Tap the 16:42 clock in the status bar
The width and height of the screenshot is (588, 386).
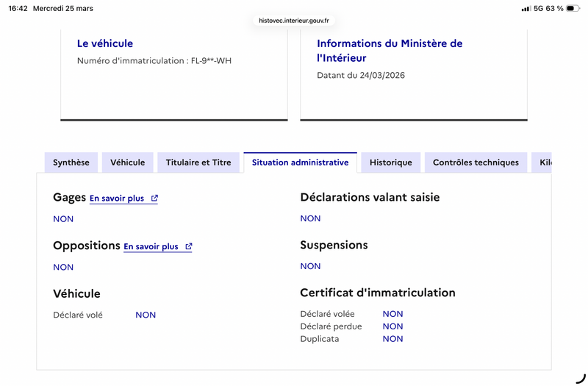tap(18, 9)
